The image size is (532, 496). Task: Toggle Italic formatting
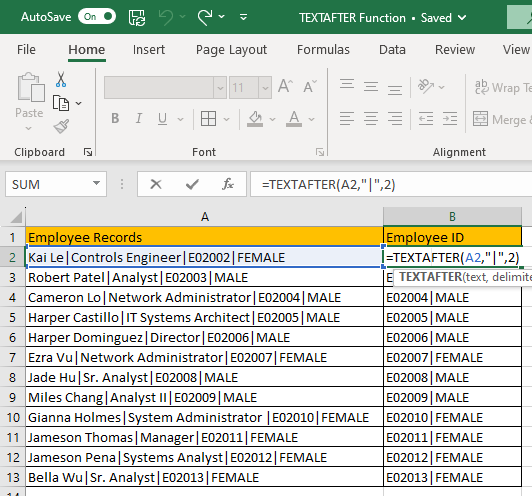pyautogui.click(x=138, y=118)
